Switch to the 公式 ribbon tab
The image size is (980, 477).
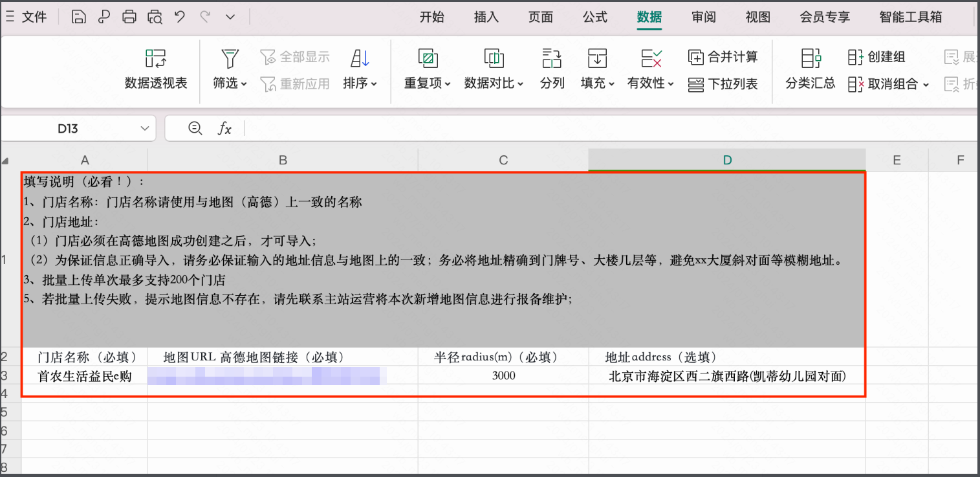click(x=594, y=17)
